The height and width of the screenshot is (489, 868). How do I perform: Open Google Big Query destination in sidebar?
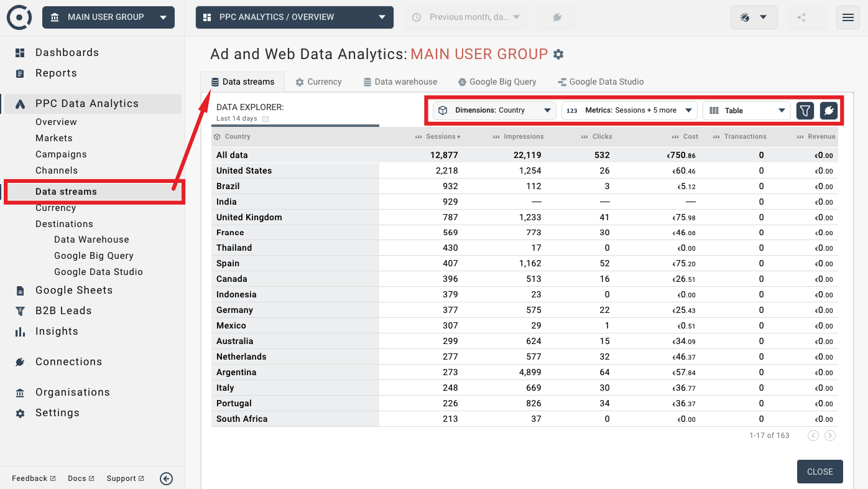[94, 256]
